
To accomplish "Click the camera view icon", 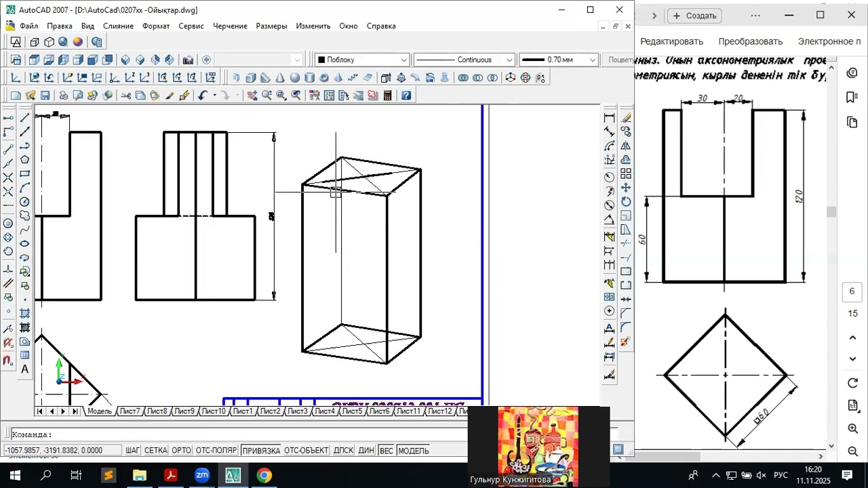I will coord(188,60).
